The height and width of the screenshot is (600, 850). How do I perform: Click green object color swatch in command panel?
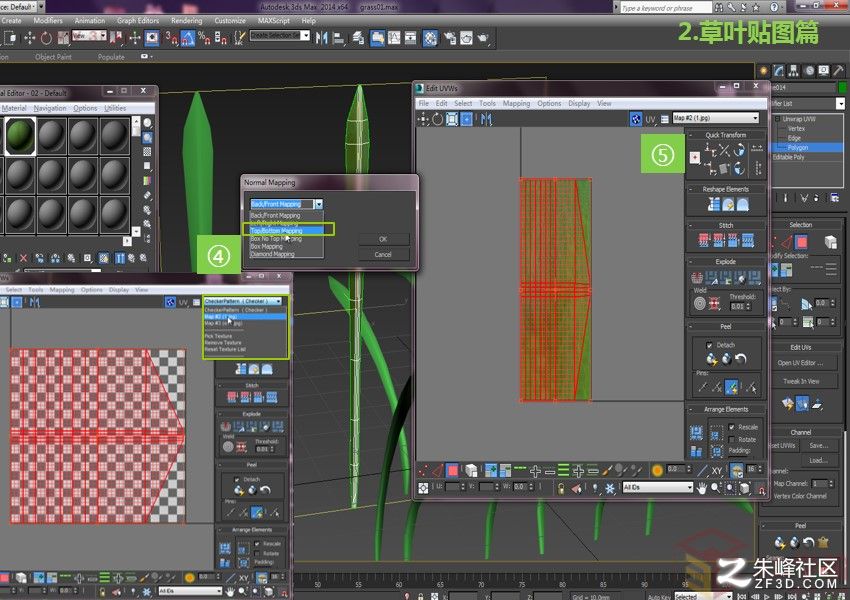[x=842, y=87]
